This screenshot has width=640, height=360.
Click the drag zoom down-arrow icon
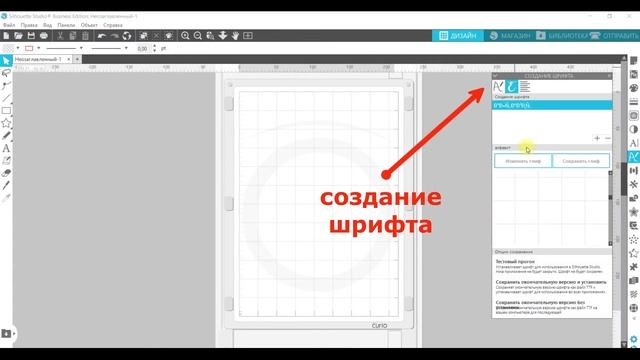point(223,36)
